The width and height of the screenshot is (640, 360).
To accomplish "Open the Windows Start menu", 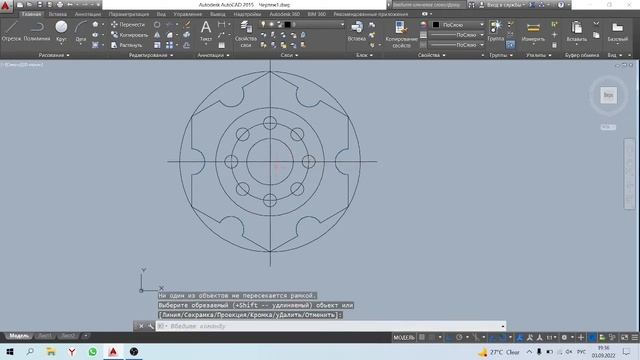I will coord(10,351).
